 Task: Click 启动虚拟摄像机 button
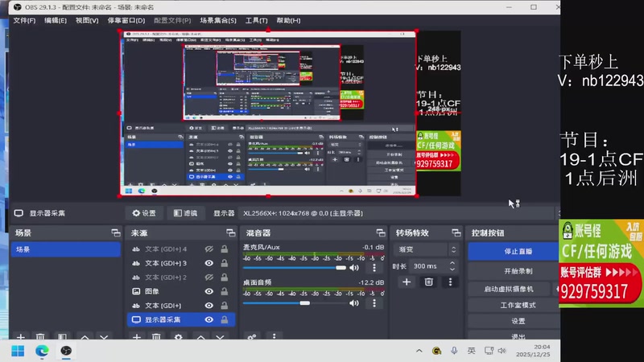[x=509, y=289]
